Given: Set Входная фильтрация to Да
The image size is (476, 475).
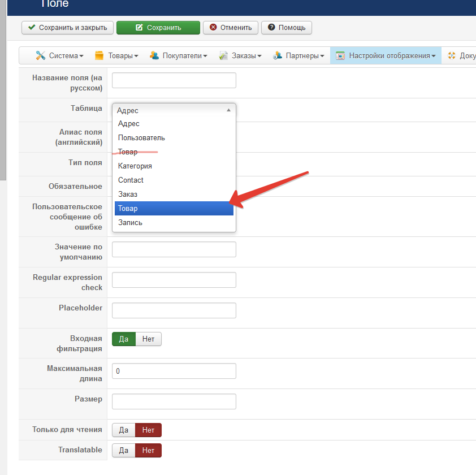Looking at the screenshot, I should point(124,339).
